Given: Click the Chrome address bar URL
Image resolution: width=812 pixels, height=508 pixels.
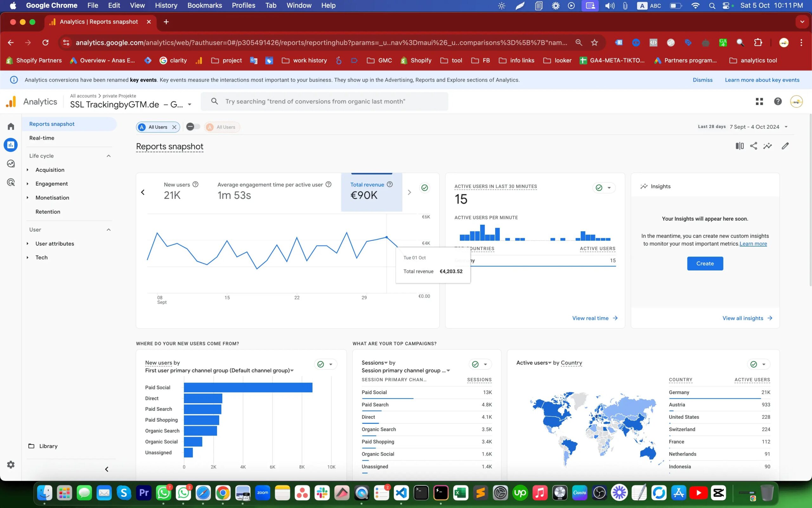Looking at the screenshot, I should point(321,43).
